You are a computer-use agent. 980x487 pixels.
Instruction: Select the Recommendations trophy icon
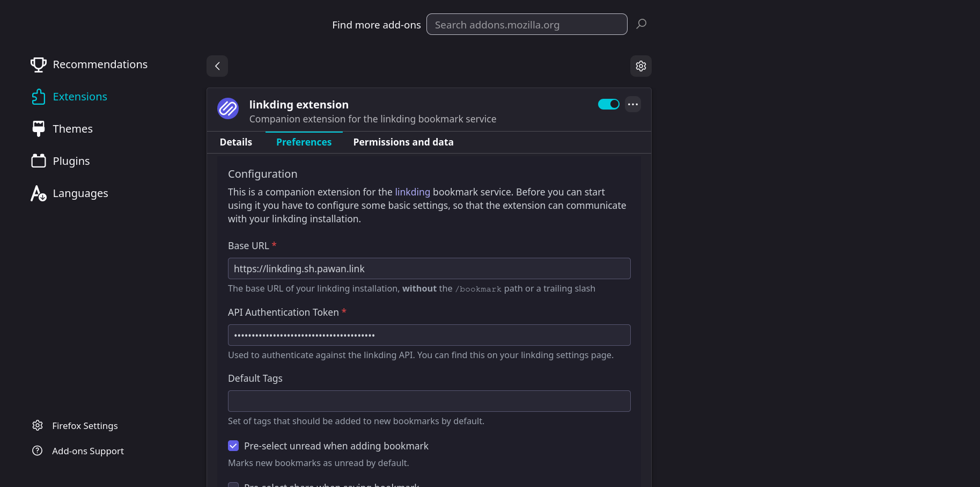tap(38, 64)
